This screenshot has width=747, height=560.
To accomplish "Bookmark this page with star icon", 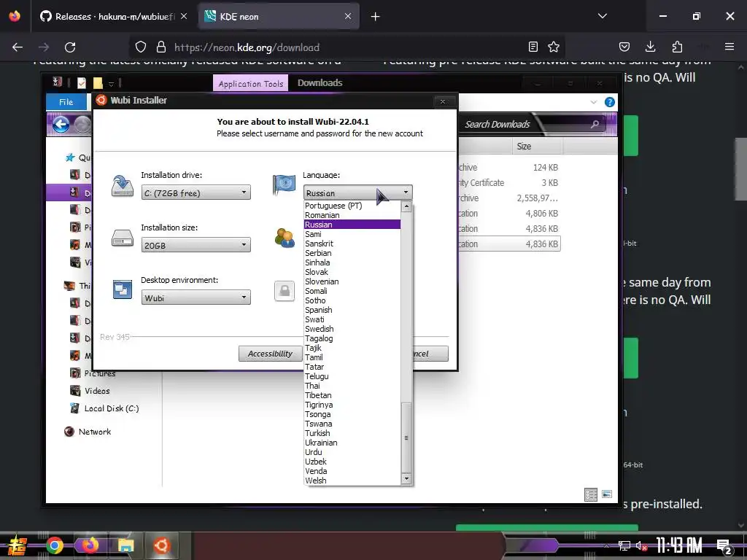I will (x=554, y=47).
